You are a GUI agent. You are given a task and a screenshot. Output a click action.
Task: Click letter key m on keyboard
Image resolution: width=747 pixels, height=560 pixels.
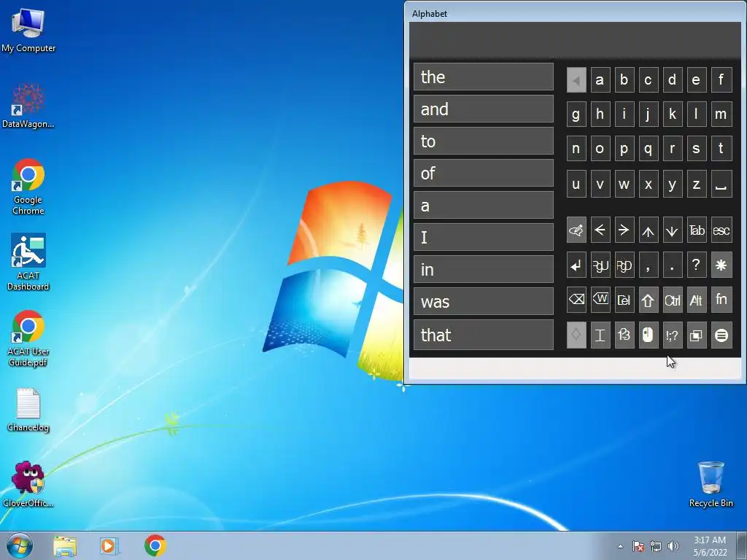721,114
